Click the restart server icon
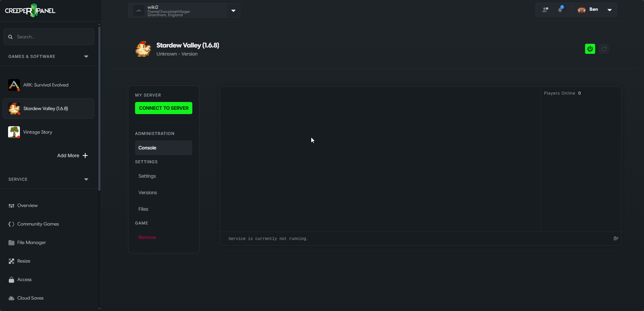This screenshot has height=311, width=644. [604, 49]
